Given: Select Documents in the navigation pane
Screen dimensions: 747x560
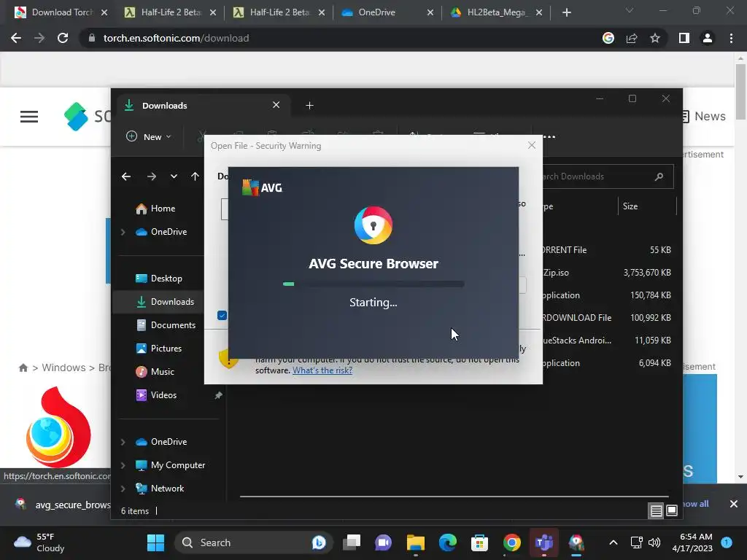Looking at the screenshot, I should click(173, 325).
